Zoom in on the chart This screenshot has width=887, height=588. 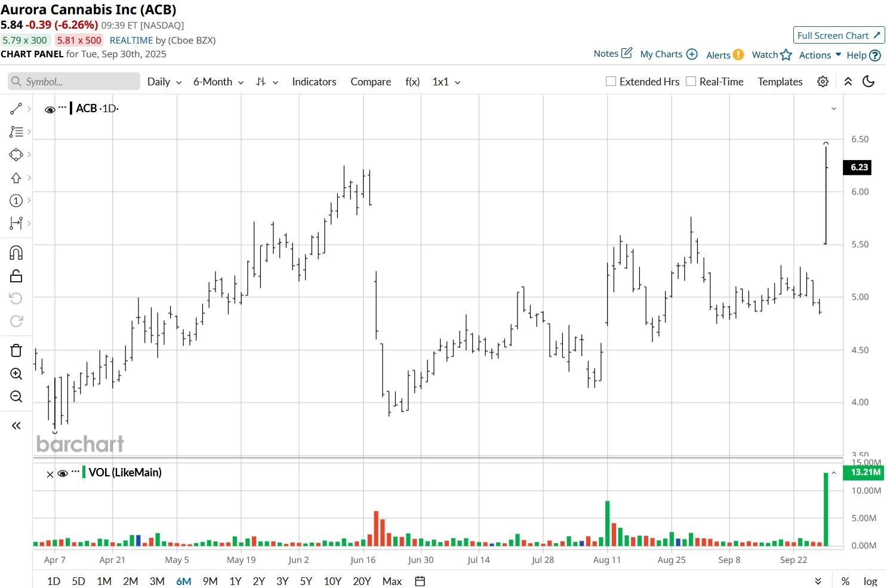coord(16,374)
